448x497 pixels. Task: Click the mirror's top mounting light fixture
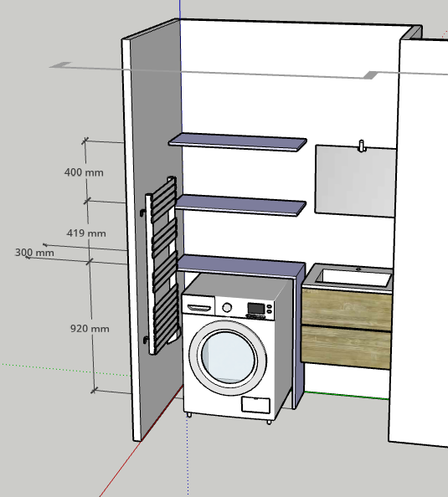(362, 146)
